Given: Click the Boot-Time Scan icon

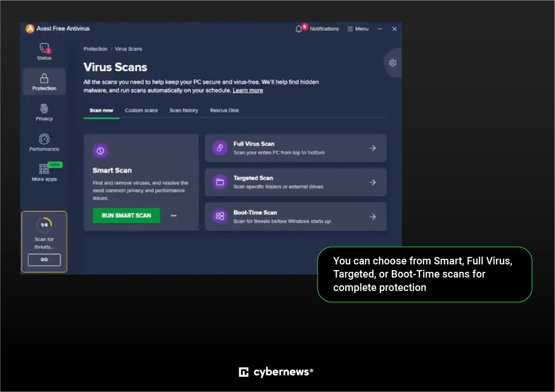Looking at the screenshot, I should click(x=220, y=217).
